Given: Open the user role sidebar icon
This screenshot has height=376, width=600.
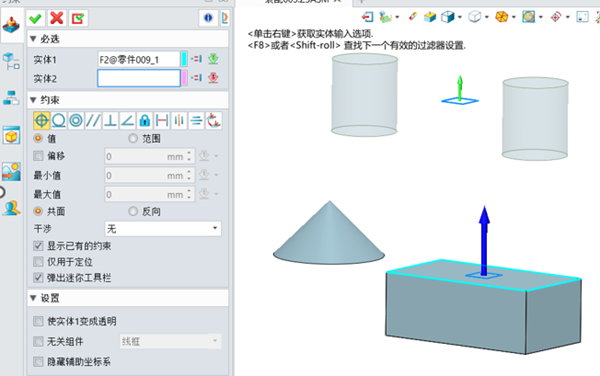Looking at the screenshot, I should [x=11, y=208].
